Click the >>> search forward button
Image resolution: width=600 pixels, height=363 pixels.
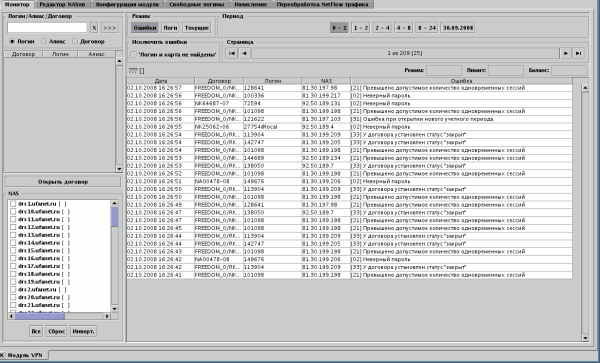tap(110, 28)
